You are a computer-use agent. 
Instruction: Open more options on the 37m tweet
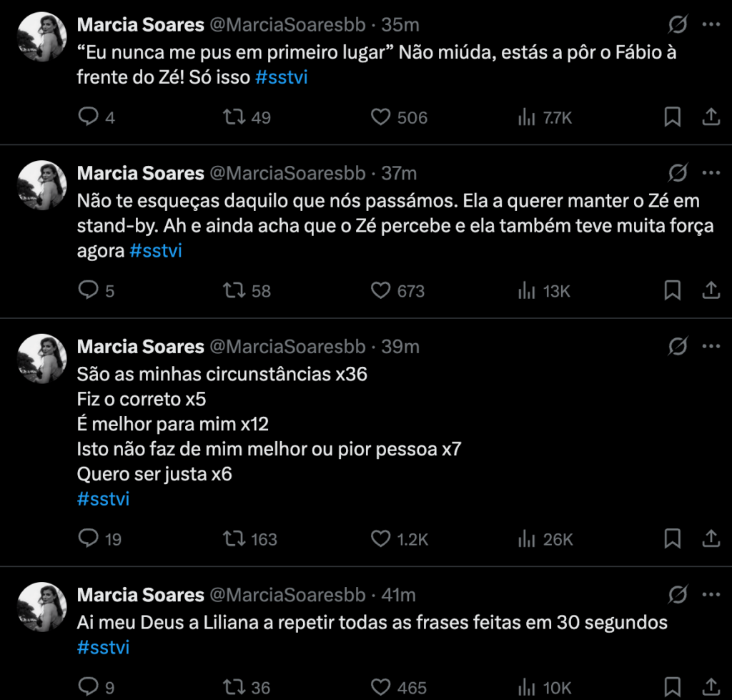click(711, 173)
